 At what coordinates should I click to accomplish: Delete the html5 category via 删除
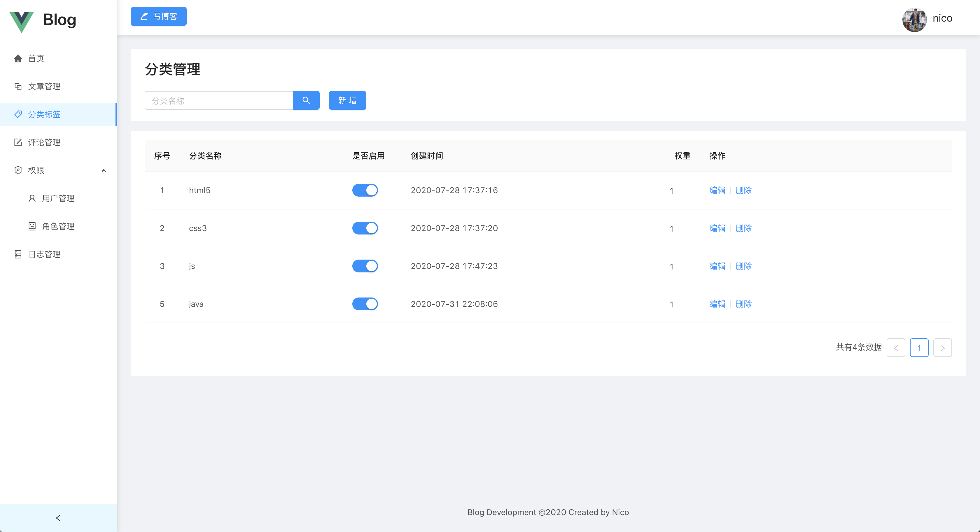[743, 190]
